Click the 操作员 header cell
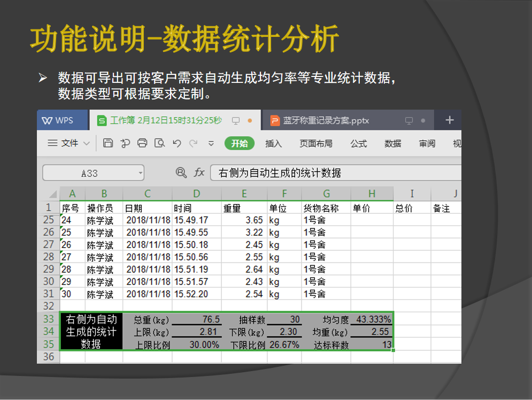The height and width of the screenshot is (400, 532). pyautogui.click(x=104, y=208)
